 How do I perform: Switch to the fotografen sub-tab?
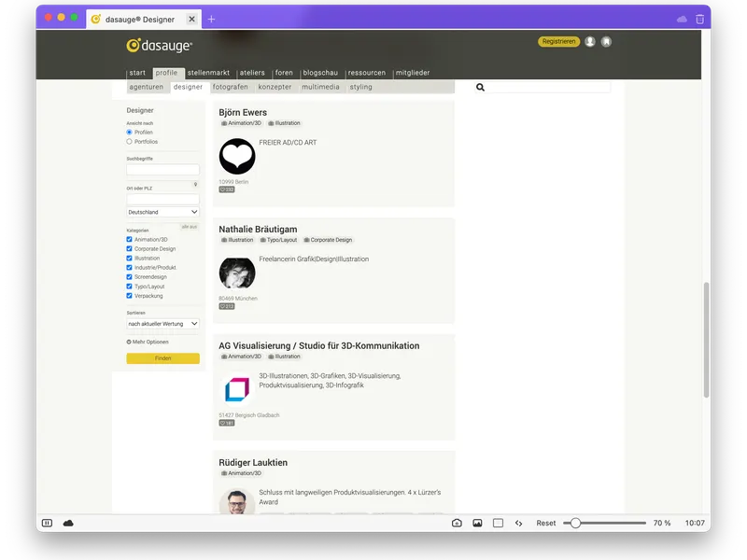coord(230,87)
